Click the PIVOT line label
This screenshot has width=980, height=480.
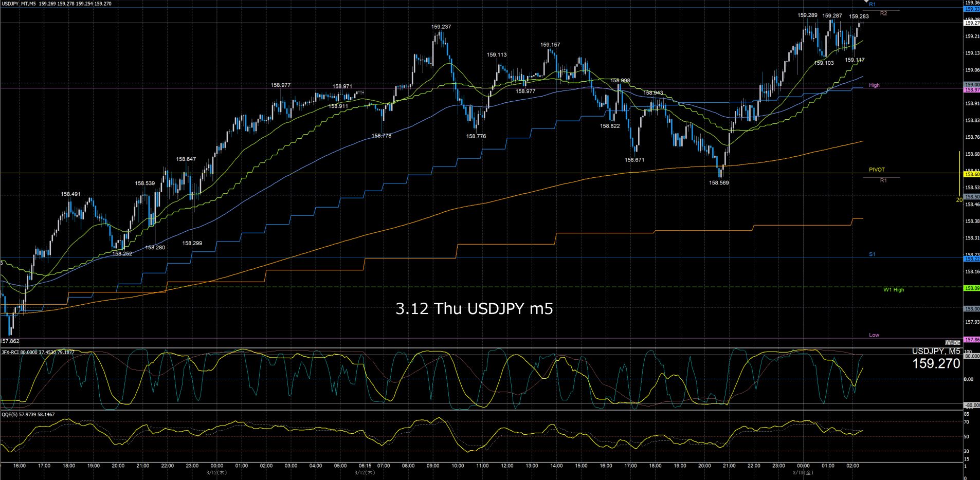[877, 170]
